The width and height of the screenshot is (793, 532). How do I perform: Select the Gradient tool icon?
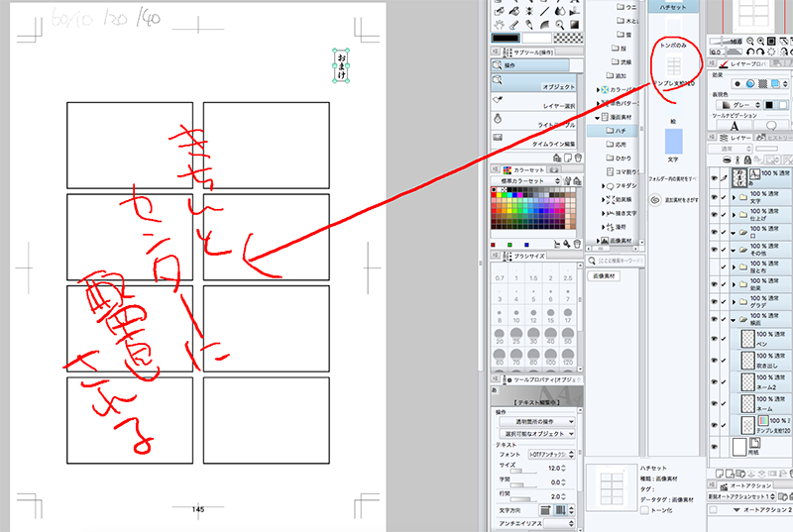575,25
